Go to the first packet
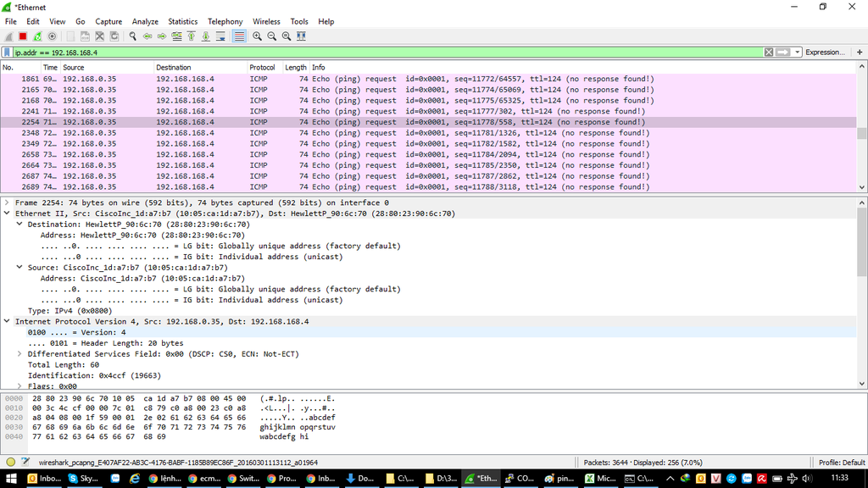 (x=191, y=36)
